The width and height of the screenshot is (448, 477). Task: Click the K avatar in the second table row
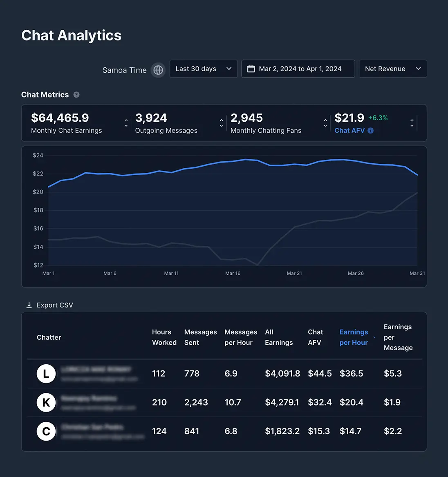pyautogui.click(x=46, y=402)
